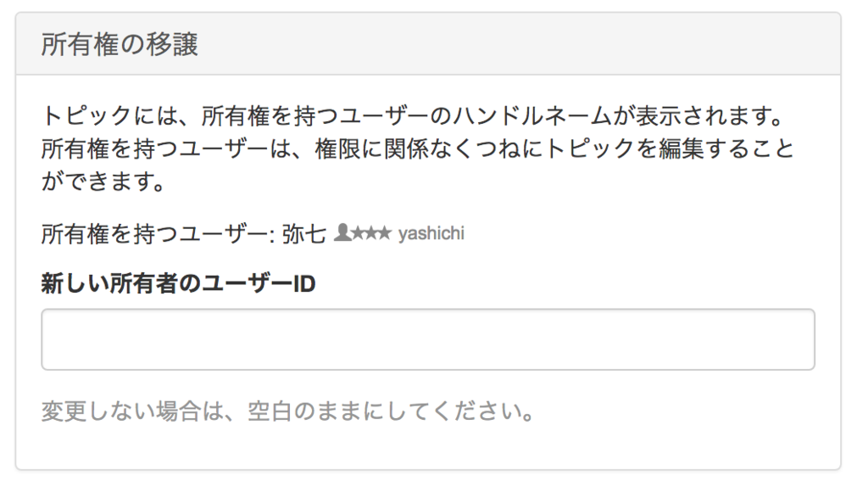Screen dimensions: 868x492
Task: Select the handle name 弥七
Action: pyautogui.click(x=304, y=234)
